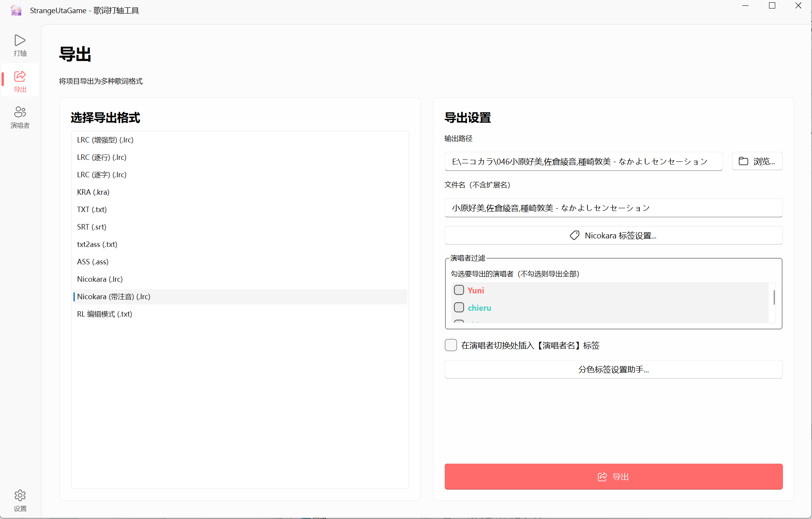Screen dimensions: 812x519
Task: Select KRA (.kra) format
Action: (240, 192)
